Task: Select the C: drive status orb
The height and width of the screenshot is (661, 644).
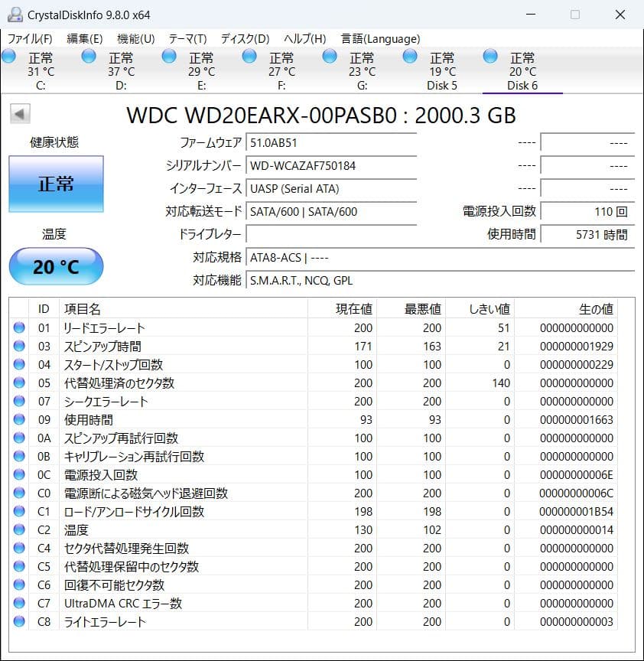Action: coord(9,56)
